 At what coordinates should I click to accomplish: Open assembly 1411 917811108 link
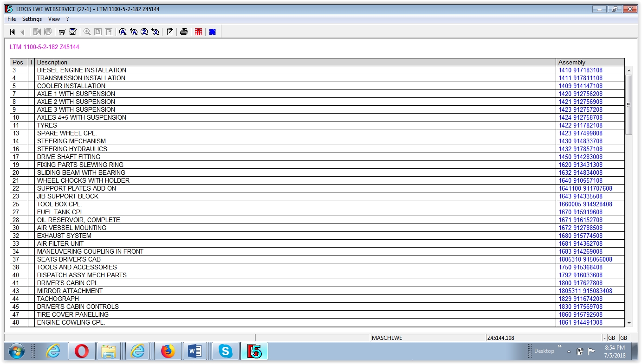point(580,78)
